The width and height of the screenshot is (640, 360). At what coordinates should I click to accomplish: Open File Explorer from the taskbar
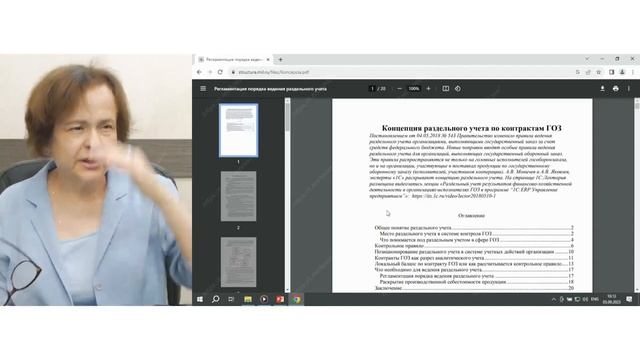pos(248,299)
